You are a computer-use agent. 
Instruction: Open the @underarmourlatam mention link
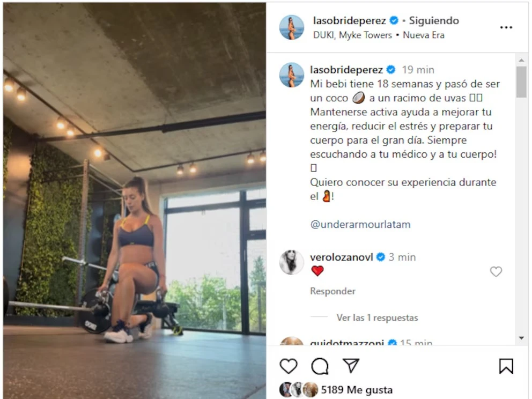[360, 224]
